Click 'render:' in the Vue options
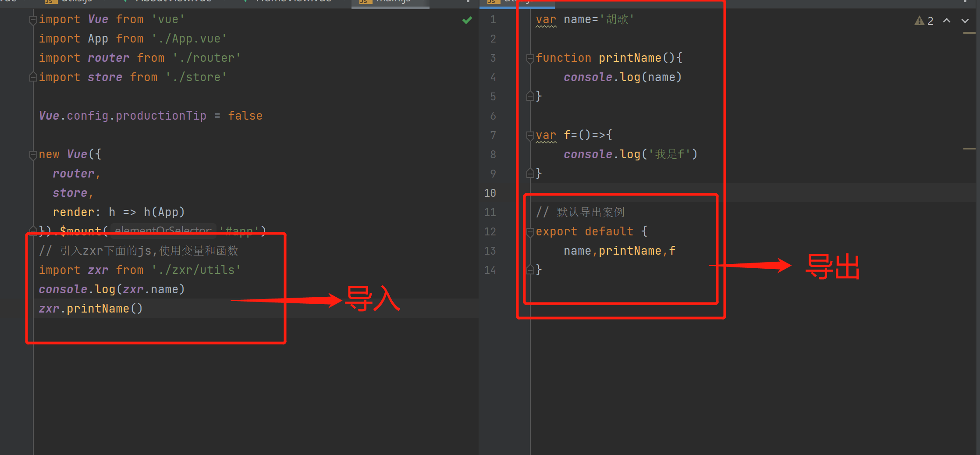This screenshot has height=455, width=980. point(77,213)
